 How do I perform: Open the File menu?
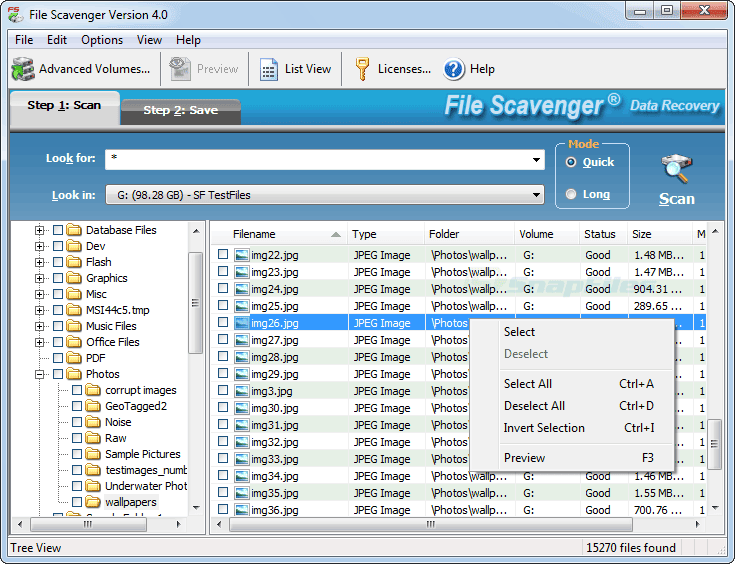tap(24, 40)
